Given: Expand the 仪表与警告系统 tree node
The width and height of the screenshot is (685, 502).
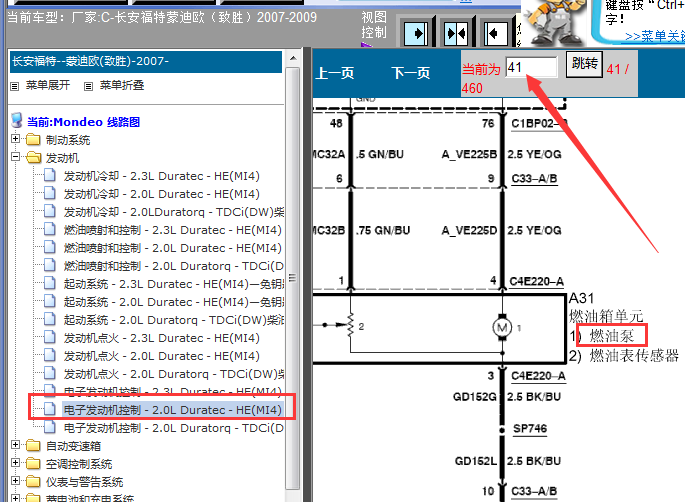Looking at the screenshot, I should click(x=15, y=481).
